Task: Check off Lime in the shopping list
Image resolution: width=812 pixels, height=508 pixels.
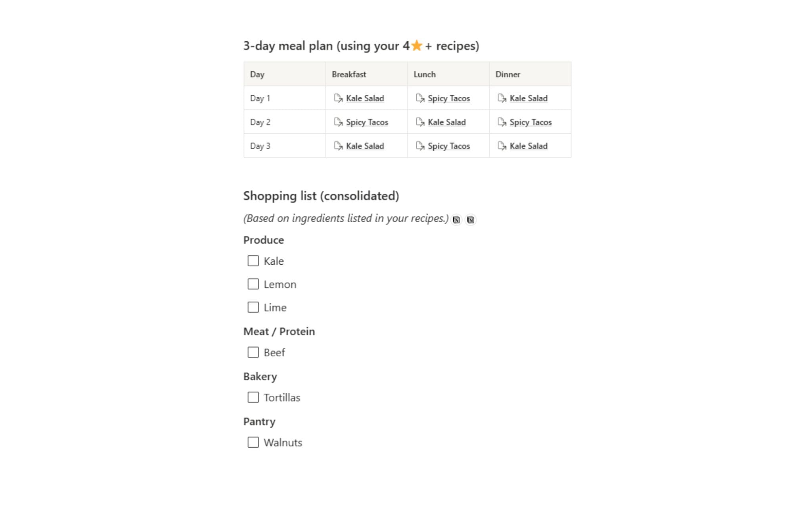Action: [x=253, y=307]
